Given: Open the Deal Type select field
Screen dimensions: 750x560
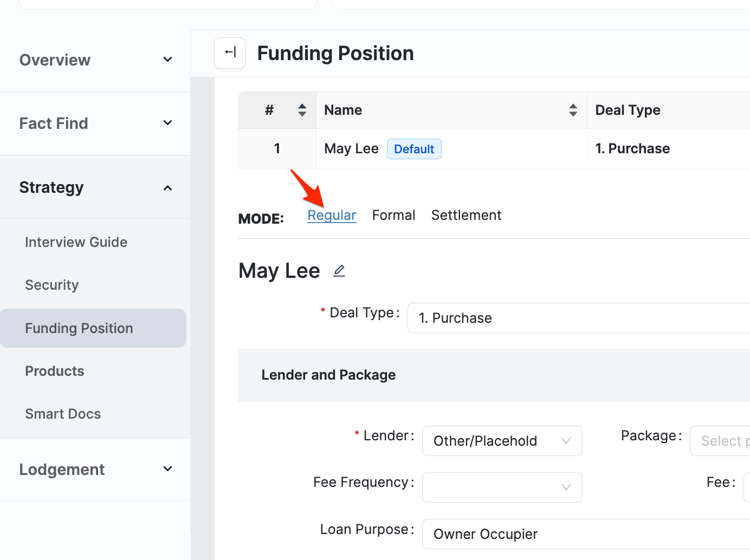Looking at the screenshot, I should click(x=578, y=318).
